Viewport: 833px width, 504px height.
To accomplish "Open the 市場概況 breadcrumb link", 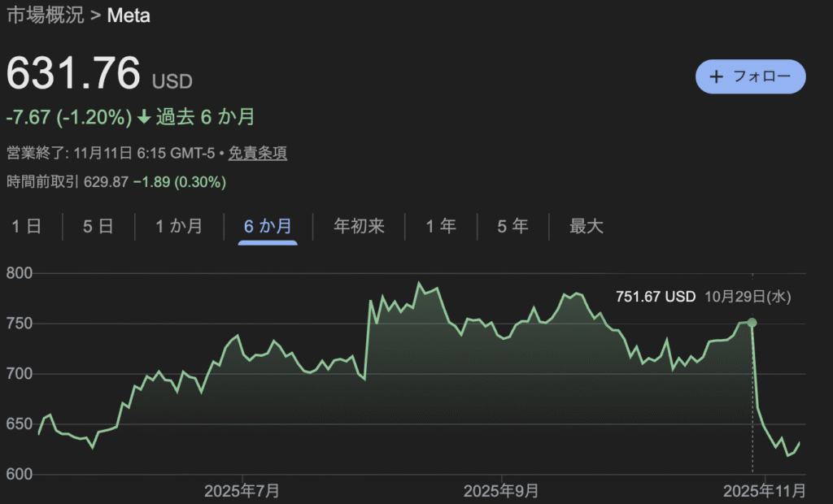I will pyautogui.click(x=45, y=15).
